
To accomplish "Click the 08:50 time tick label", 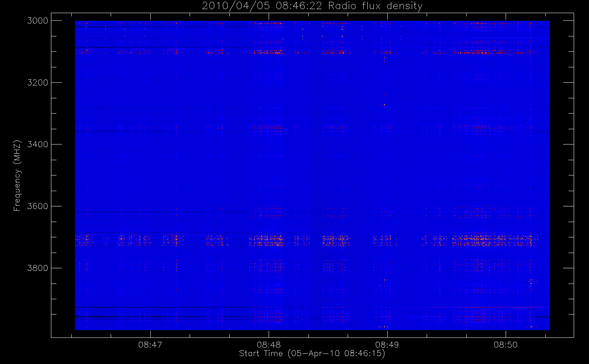I will 506,345.
